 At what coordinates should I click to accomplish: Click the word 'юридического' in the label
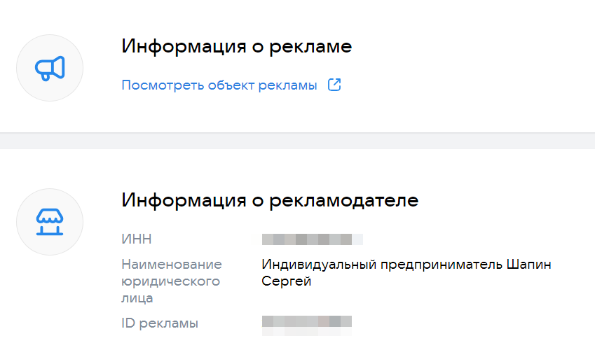click(170, 281)
